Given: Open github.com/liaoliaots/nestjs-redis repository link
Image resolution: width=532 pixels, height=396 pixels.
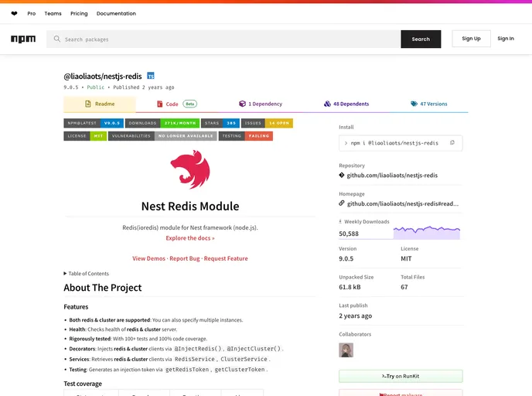Looking at the screenshot, I should pyautogui.click(x=392, y=176).
